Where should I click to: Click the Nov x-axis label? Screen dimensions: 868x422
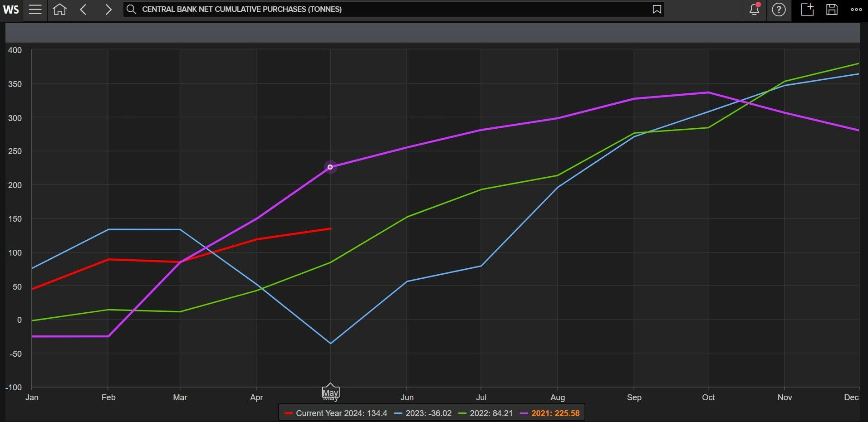click(x=785, y=398)
